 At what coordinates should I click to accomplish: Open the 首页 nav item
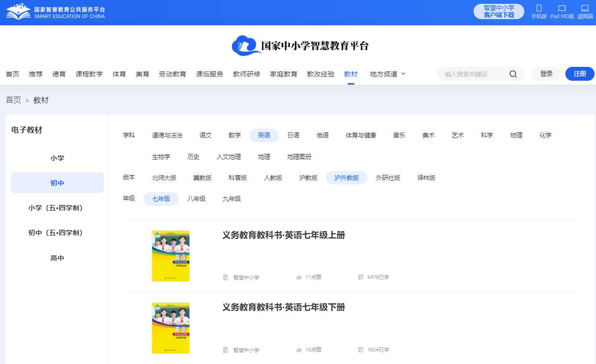[x=12, y=74]
